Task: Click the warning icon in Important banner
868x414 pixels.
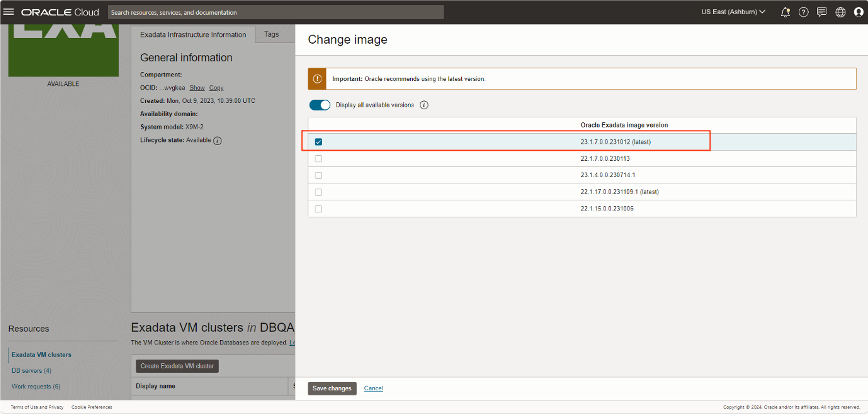Action: pyautogui.click(x=317, y=79)
